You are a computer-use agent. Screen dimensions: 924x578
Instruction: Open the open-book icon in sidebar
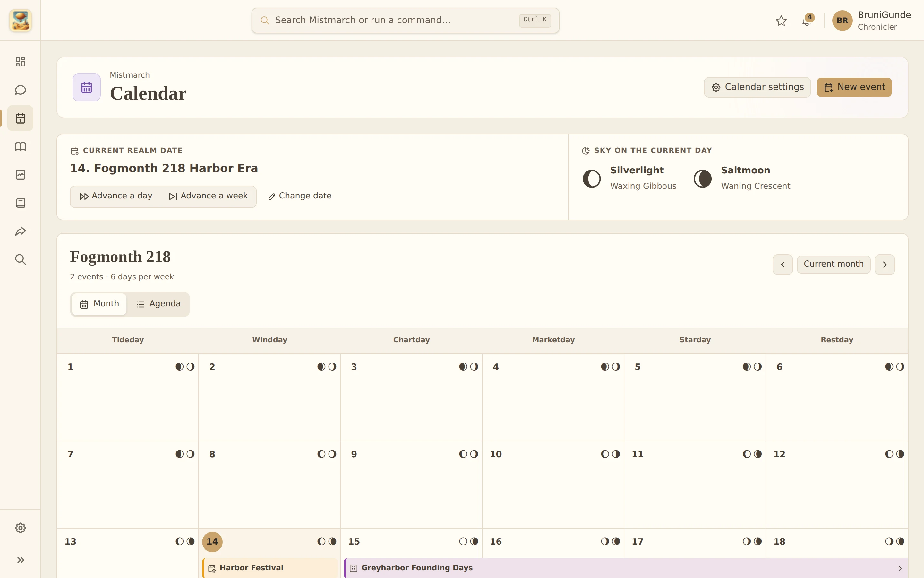coord(20,146)
